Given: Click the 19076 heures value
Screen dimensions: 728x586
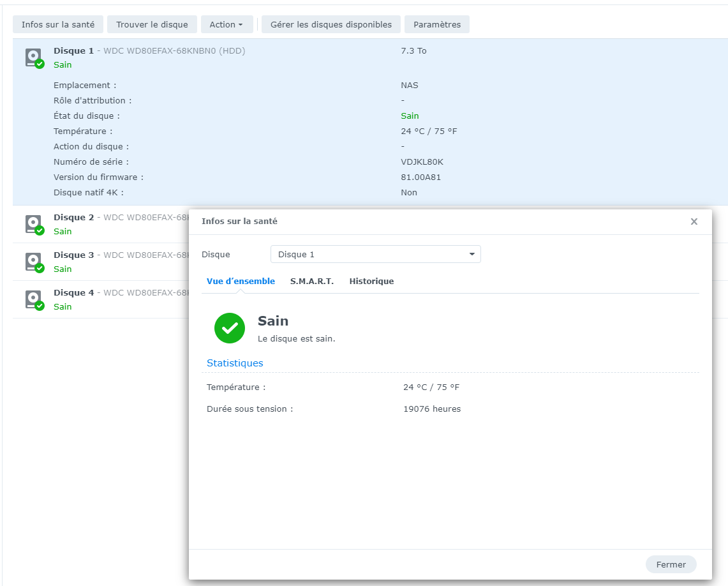Looking at the screenshot, I should (x=432, y=409).
